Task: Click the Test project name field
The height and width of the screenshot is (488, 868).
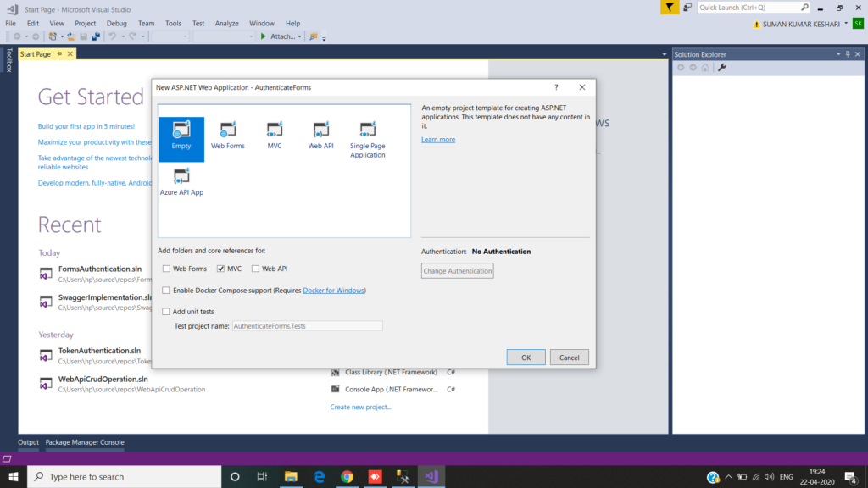Action: point(307,326)
